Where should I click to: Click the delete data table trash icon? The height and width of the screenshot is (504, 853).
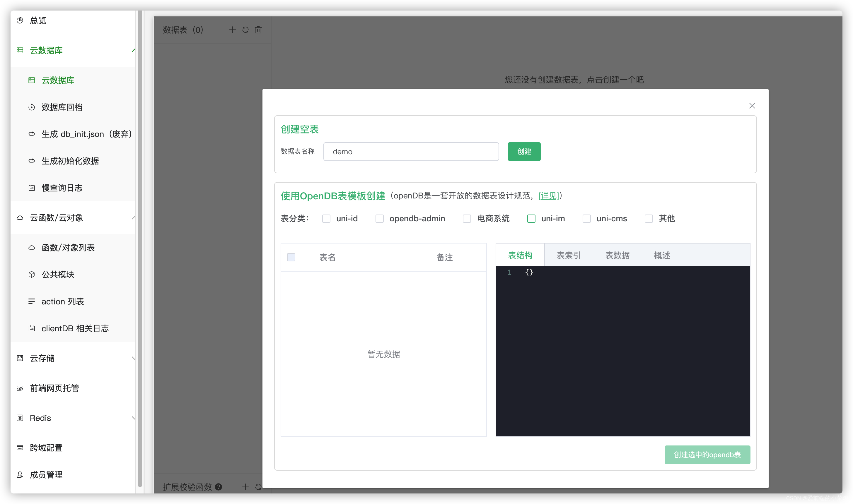258,30
